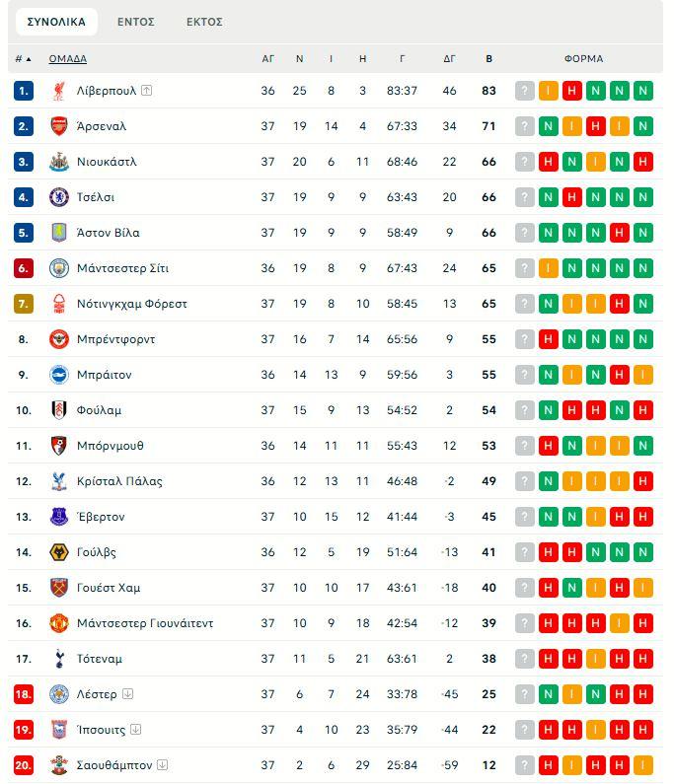The height and width of the screenshot is (784, 674).
Task: Select the ΣΥΝΟΛΙΚΑ tab
Action: click(56, 22)
